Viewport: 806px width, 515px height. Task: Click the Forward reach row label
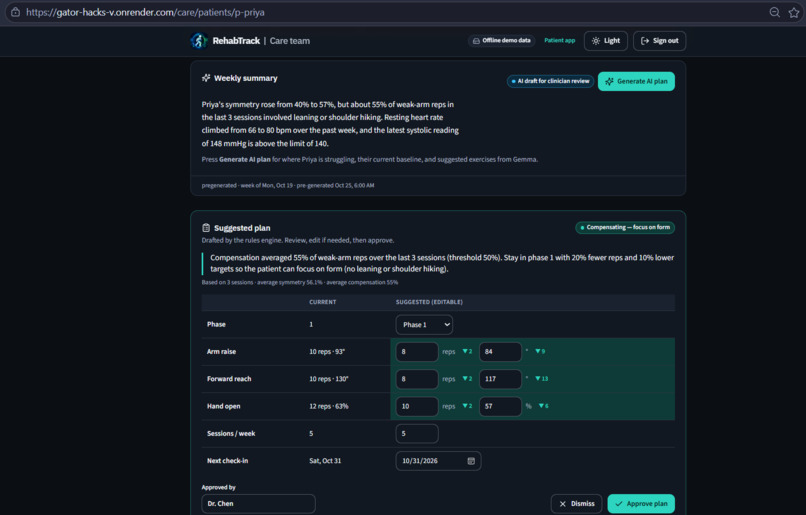point(229,379)
